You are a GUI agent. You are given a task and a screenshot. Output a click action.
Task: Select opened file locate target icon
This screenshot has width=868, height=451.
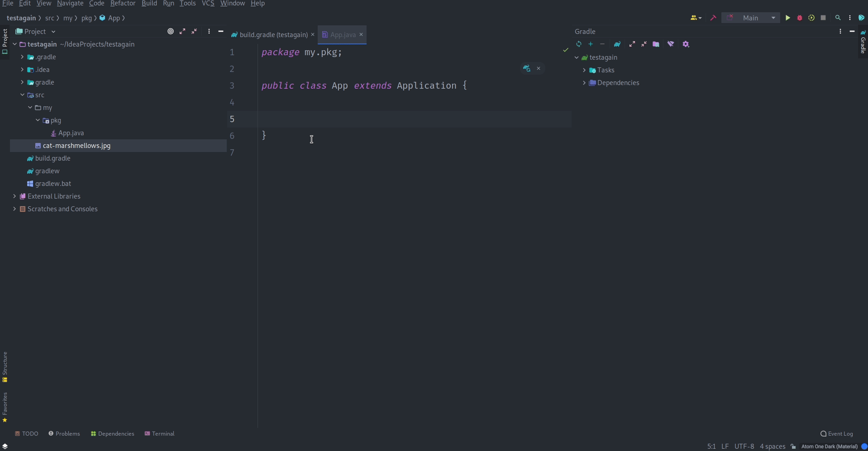point(171,31)
